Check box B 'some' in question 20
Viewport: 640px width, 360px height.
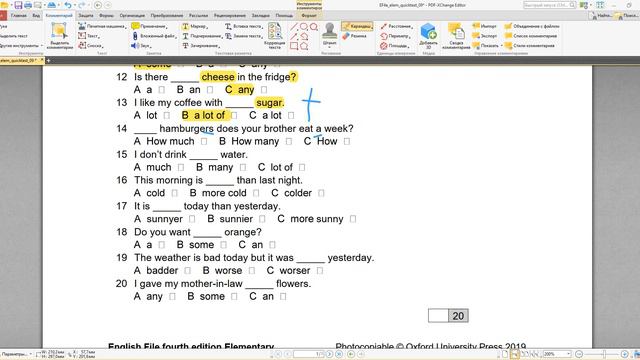click(x=234, y=297)
